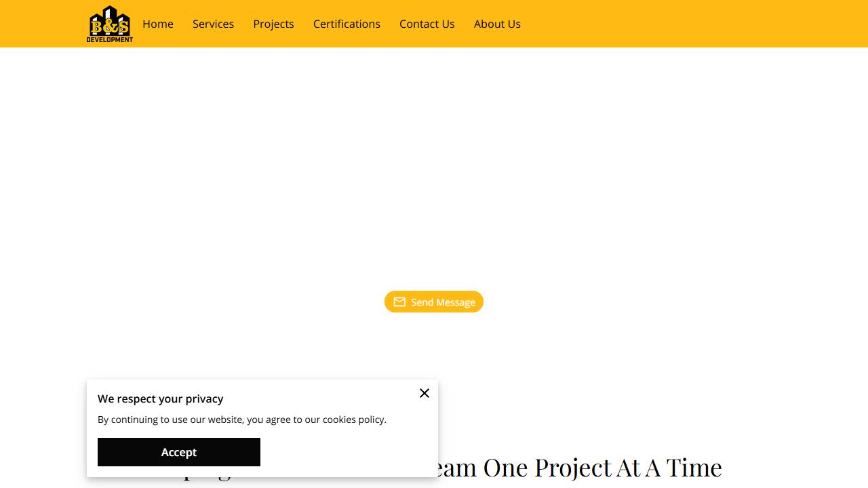Viewport: 868px width, 488px height.
Task: Click the 'cookies policy' words in banner
Action: 353,420
